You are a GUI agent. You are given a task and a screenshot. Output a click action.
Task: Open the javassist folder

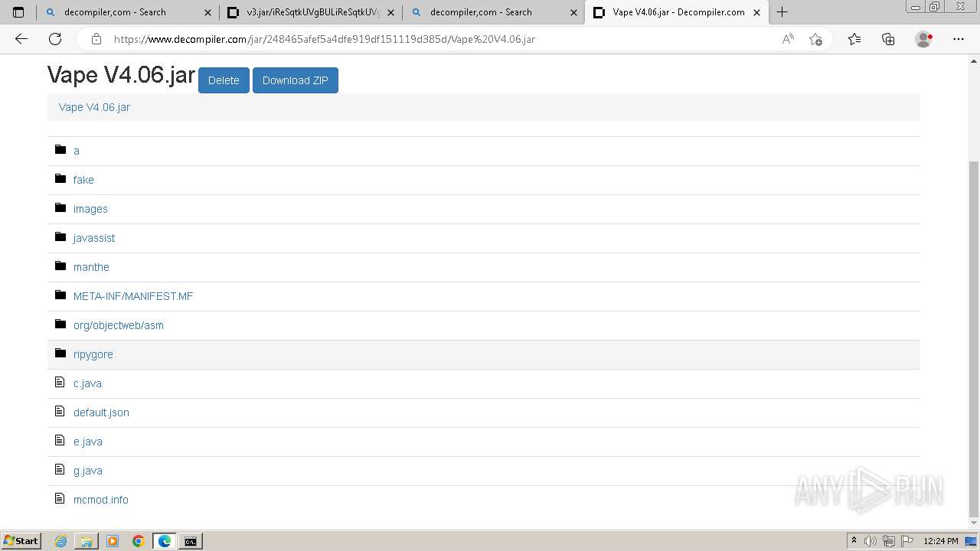(94, 238)
